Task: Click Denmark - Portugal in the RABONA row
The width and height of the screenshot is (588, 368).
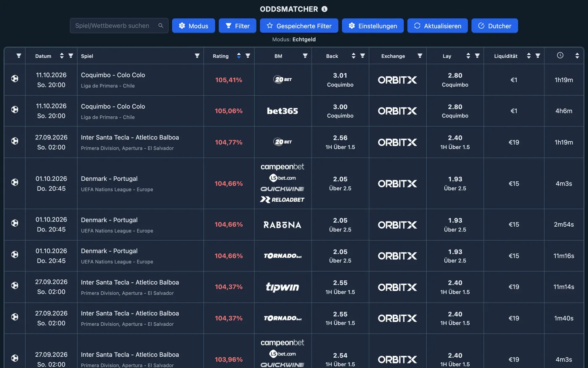Action: pyautogui.click(x=109, y=220)
